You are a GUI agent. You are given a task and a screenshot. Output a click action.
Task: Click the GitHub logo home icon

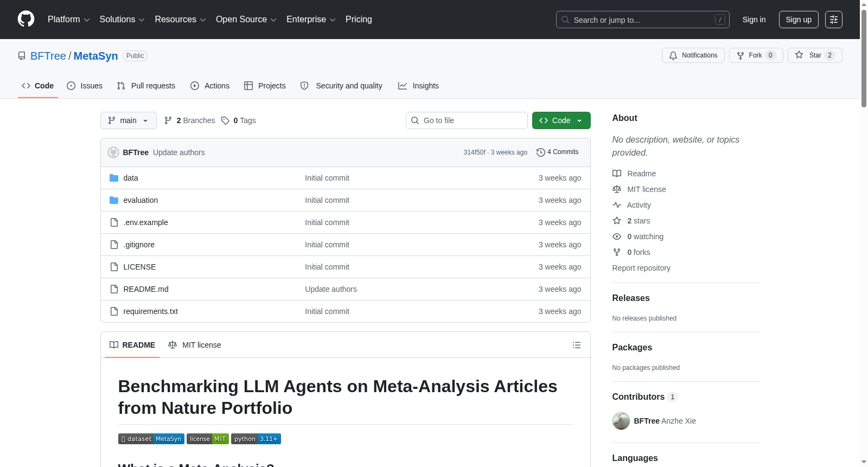click(26, 19)
